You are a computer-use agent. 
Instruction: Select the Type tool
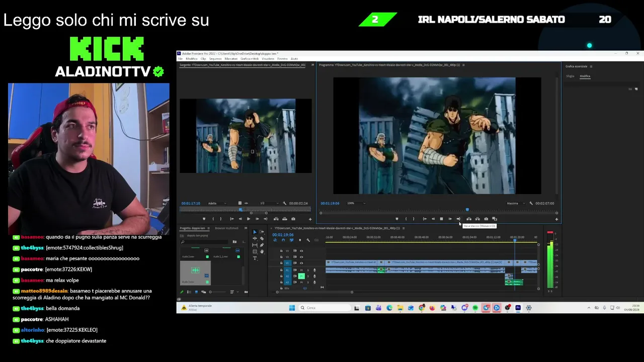[255, 258]
